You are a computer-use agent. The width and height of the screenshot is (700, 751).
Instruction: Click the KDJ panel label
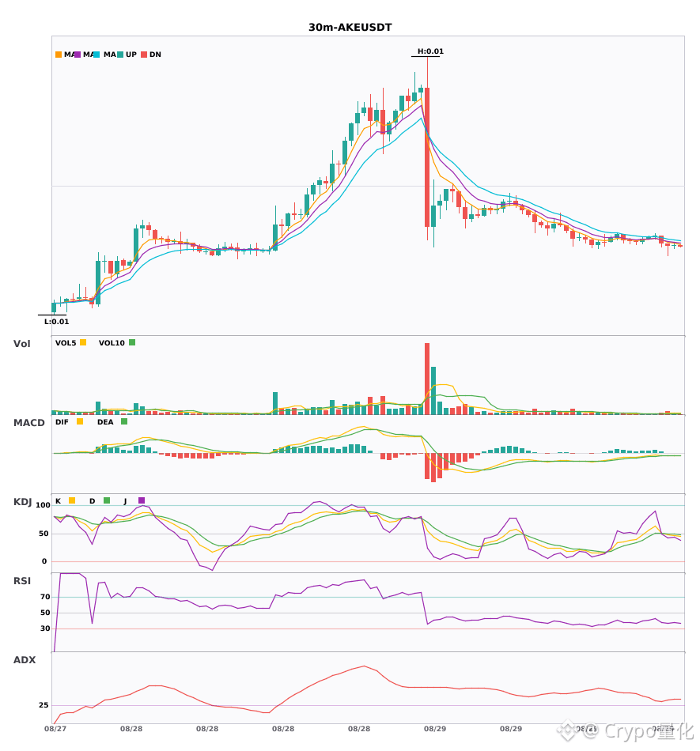pos(22,502)
